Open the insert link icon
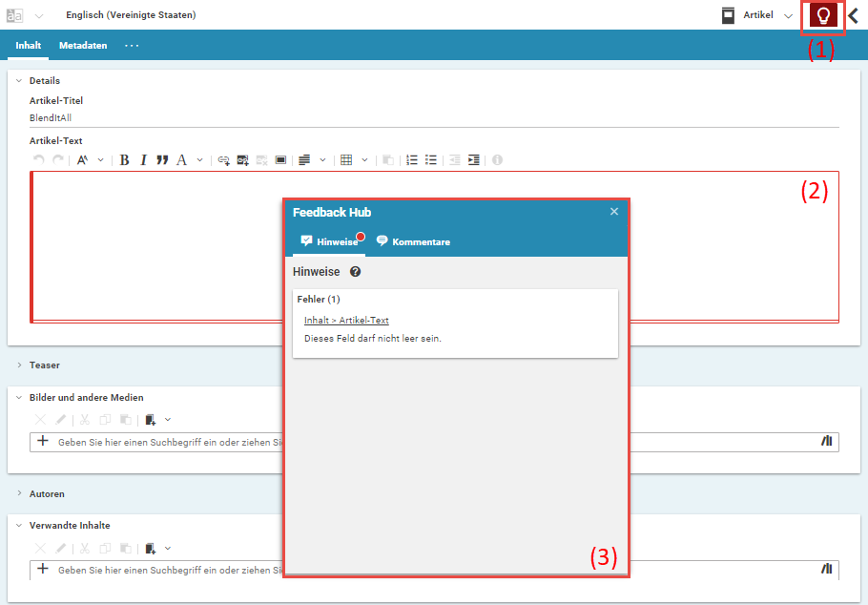This screenshot has width=868, height=605. (222, 159)
